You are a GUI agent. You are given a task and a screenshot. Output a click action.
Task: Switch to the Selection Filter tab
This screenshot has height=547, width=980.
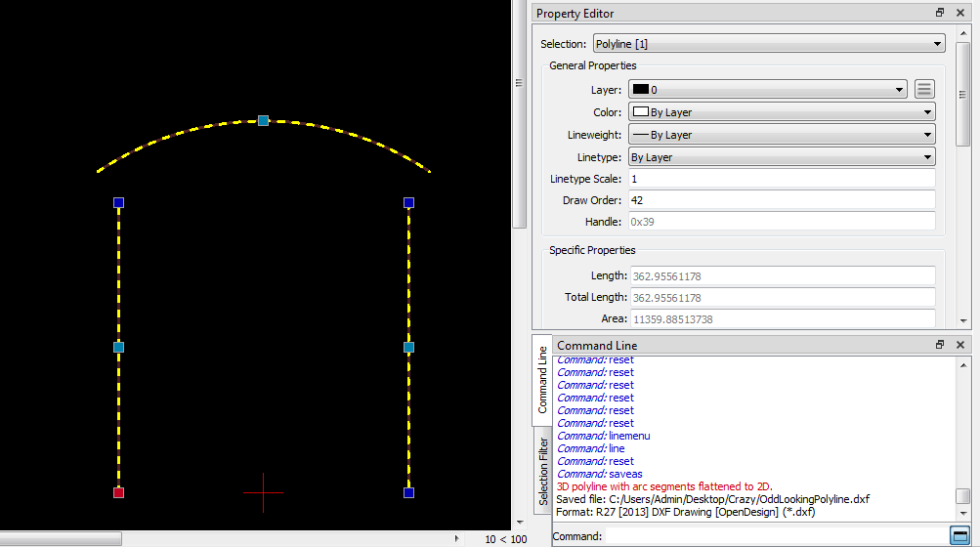543,471
